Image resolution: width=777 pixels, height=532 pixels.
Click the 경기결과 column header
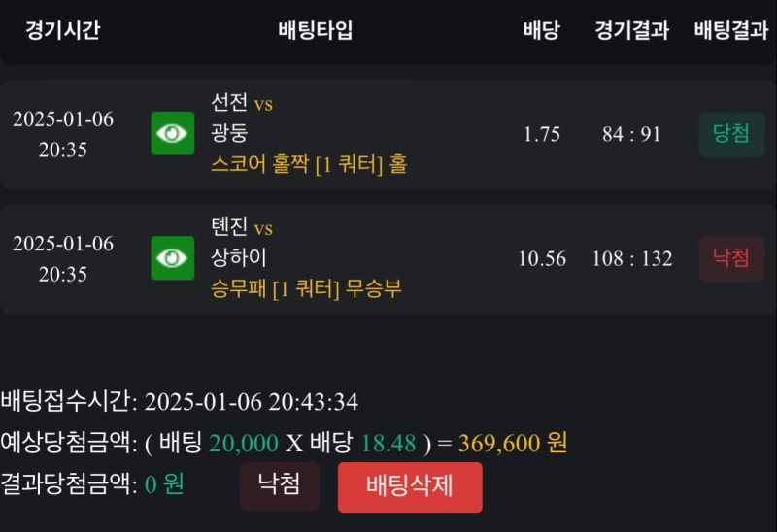pos(631,30)
